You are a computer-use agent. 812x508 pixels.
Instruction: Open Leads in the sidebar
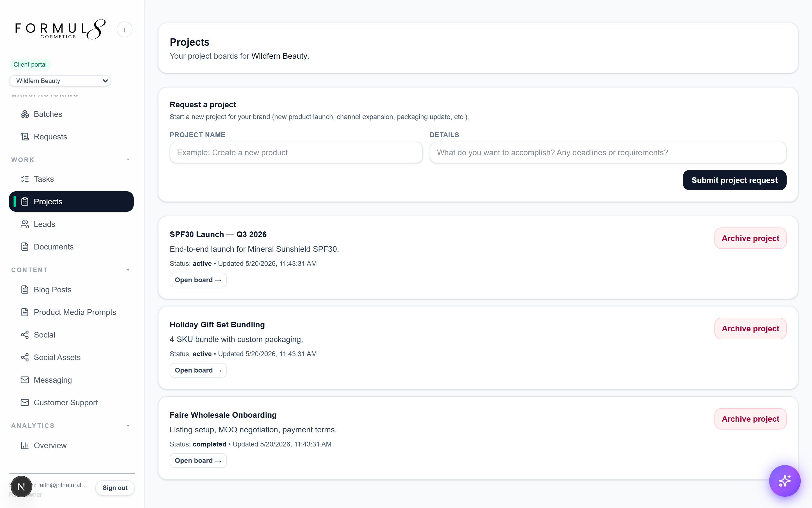pyautogui.click(x=71, y=224)
